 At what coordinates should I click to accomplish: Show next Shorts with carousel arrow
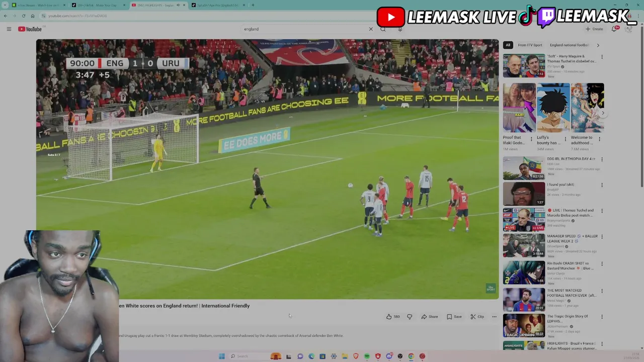603,113
